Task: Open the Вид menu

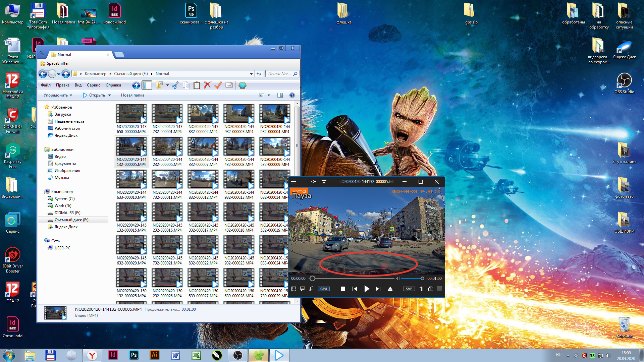Action: tap(78, 85)
